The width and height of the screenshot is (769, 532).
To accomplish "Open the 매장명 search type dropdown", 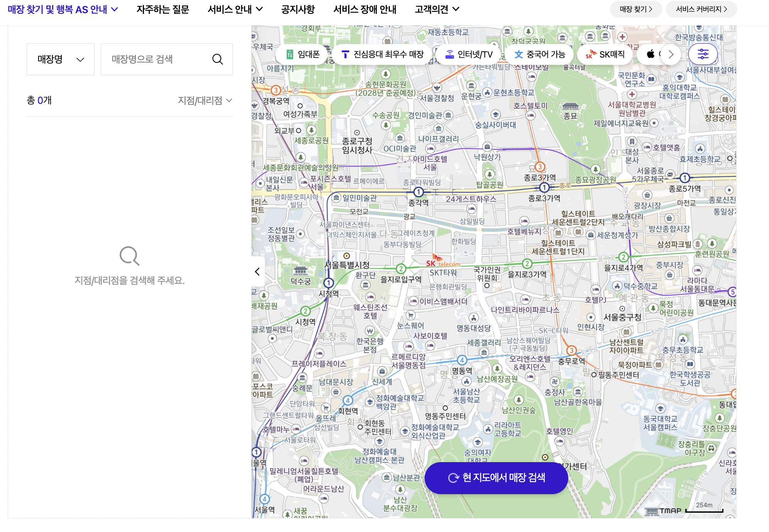I will coord(61,59).
